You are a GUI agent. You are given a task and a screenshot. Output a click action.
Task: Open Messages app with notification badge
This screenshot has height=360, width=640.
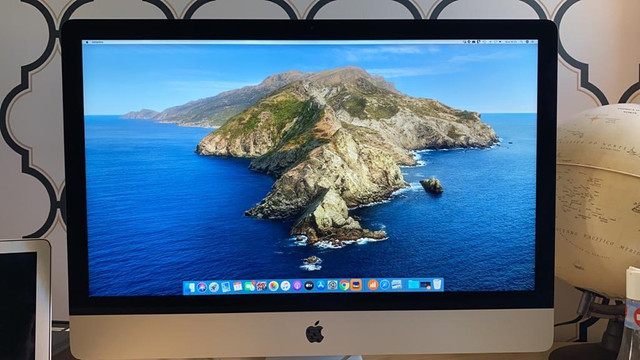point(250,285)
